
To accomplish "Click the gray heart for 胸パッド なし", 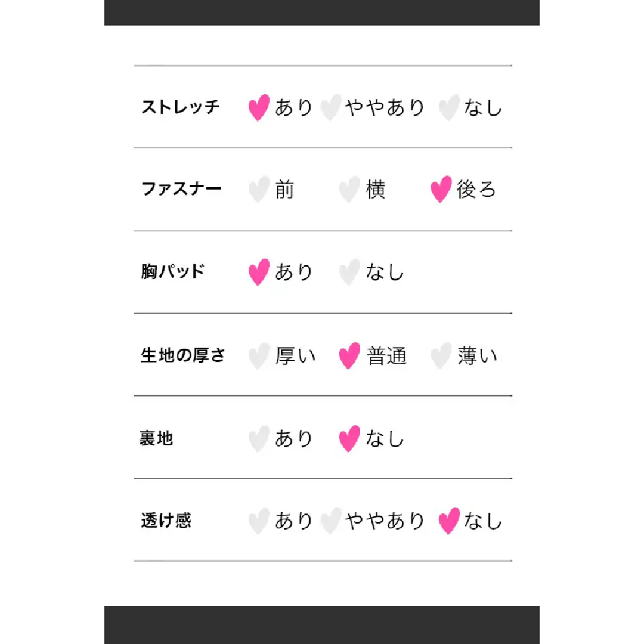I will pyautogui.click(x=349, y=272).
